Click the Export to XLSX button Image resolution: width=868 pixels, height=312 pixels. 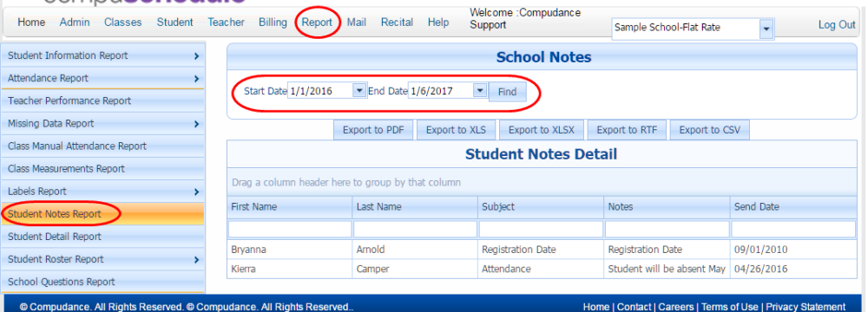pos(542,130)
